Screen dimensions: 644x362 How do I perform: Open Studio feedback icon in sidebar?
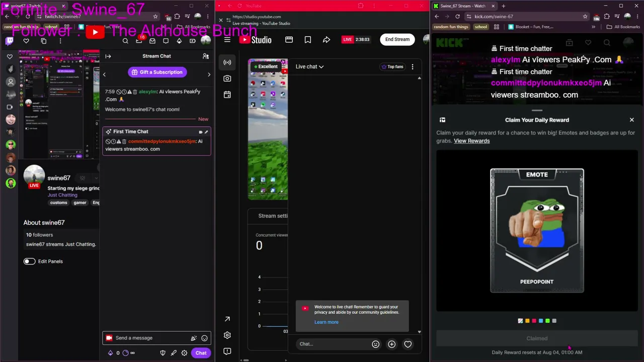(227, 351)
